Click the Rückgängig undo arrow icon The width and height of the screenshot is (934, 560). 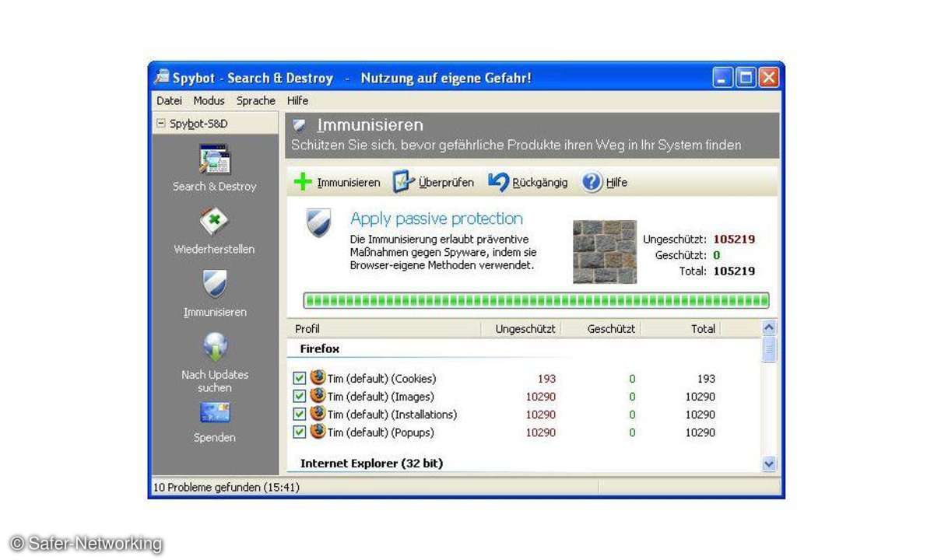[498, 181]
